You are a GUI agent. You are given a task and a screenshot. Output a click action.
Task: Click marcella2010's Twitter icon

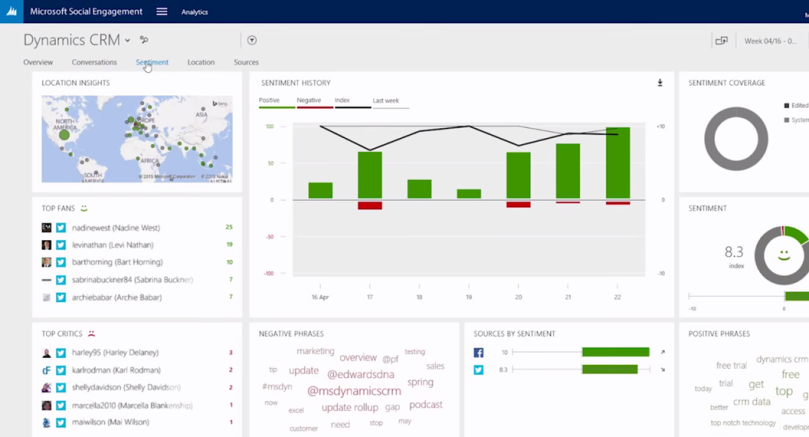coord(61,406)
